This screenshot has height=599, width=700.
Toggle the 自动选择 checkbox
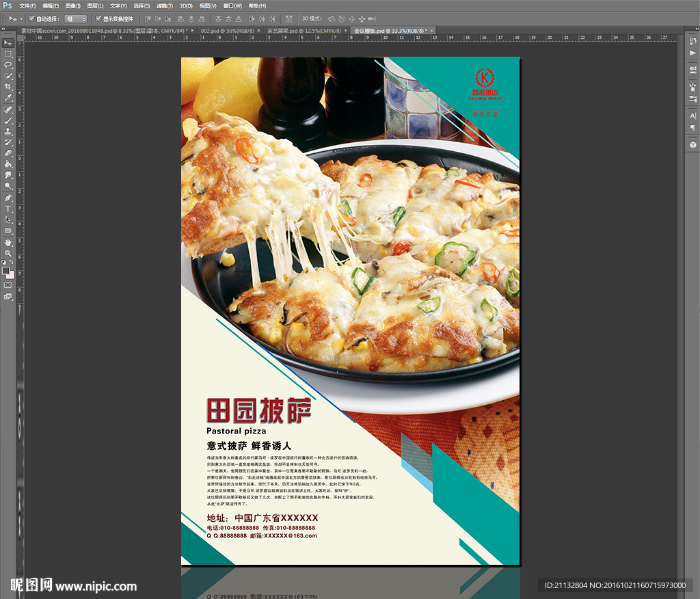coord(31,18)
